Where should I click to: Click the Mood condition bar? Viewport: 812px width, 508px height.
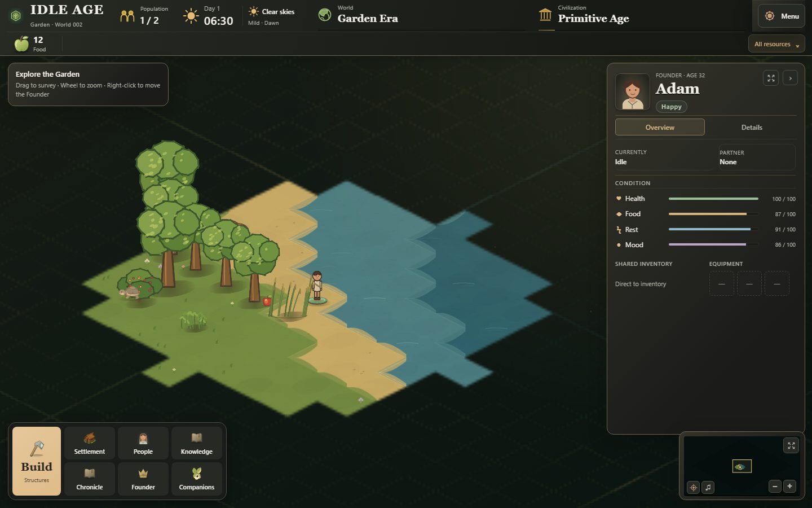pos(713,245)
